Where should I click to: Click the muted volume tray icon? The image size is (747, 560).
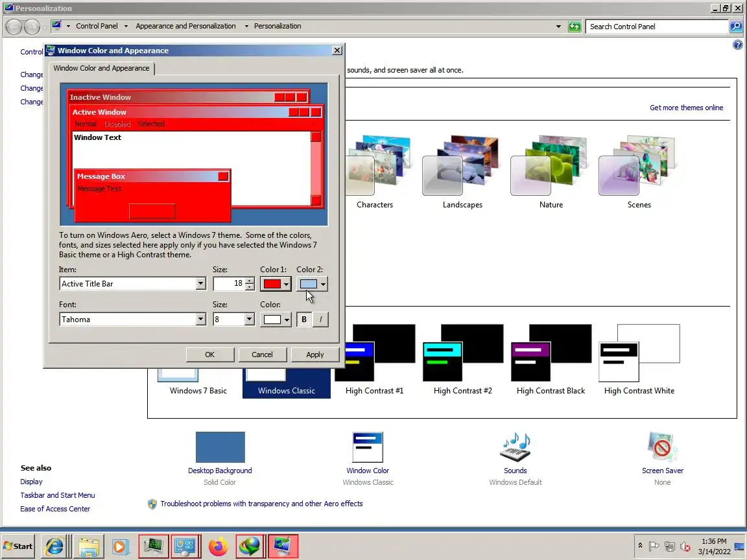[685, 546]
